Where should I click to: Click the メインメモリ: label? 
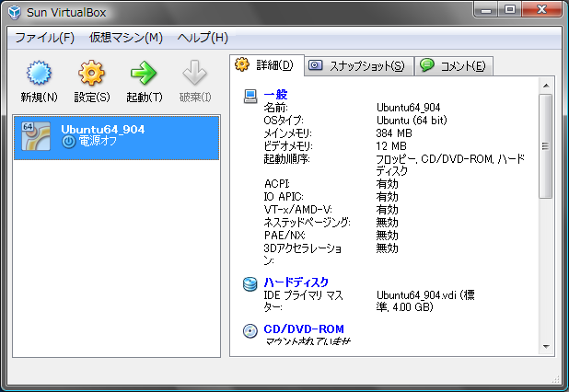[288, 133]
